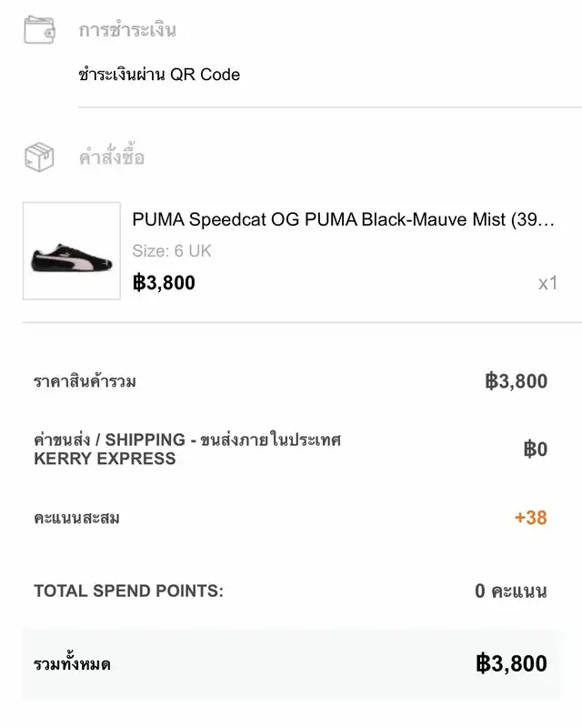Click the ฿3,800 price under the product name
This screenshot has height=728, width=582.
point(164,282)
